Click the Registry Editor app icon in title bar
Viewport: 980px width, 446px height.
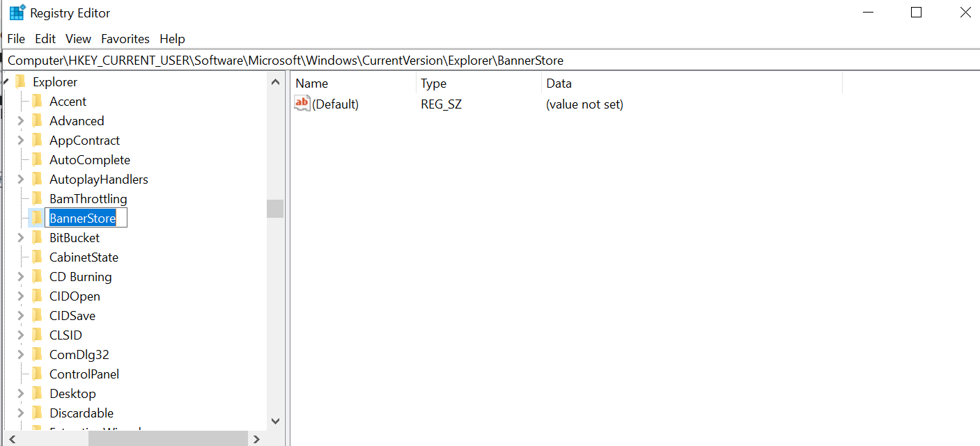17,13
